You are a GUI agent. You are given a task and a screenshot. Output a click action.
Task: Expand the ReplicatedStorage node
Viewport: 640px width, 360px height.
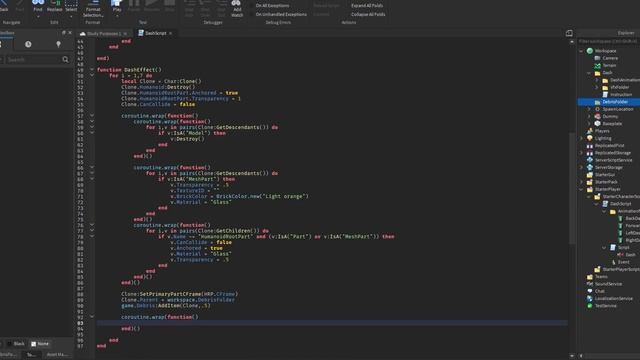tap(582, 153)
